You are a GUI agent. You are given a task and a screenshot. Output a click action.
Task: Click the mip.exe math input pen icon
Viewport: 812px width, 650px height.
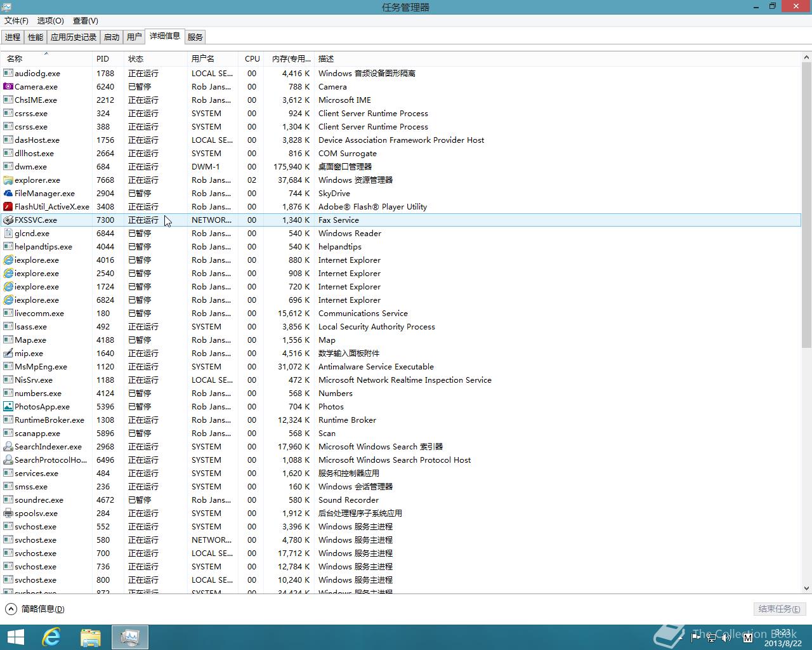pyautogui.click(x=8, y=353)
